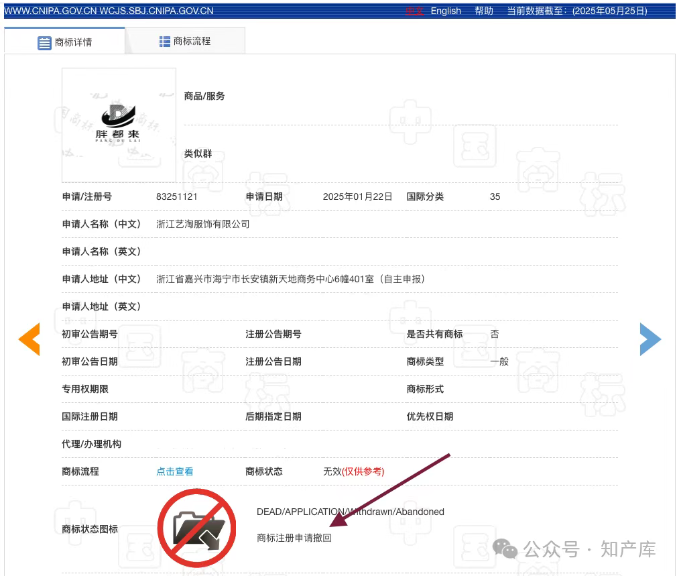Click the DEAD/APPLICATION status description
The image size is (676, 585).
[x=350, y=511]
